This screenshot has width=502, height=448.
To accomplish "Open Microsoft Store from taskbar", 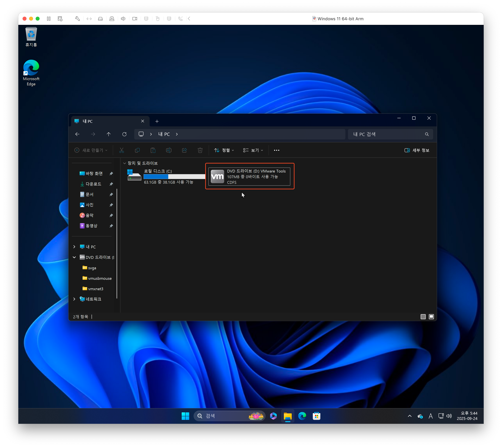I will tap(316, 416).
